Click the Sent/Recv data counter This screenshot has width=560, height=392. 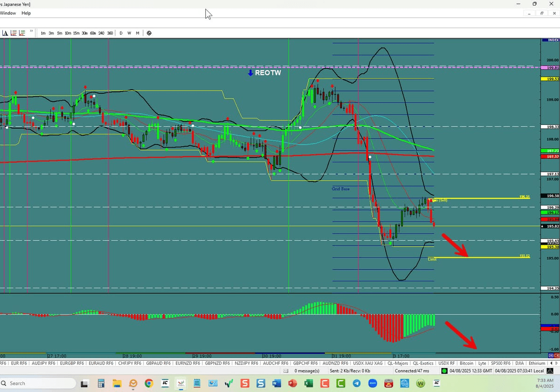349,370
